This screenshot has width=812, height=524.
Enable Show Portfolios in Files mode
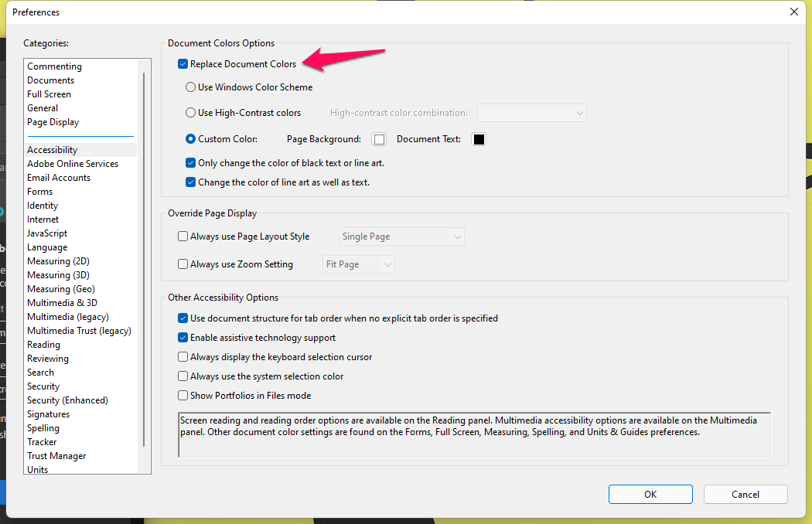[183, 396]
